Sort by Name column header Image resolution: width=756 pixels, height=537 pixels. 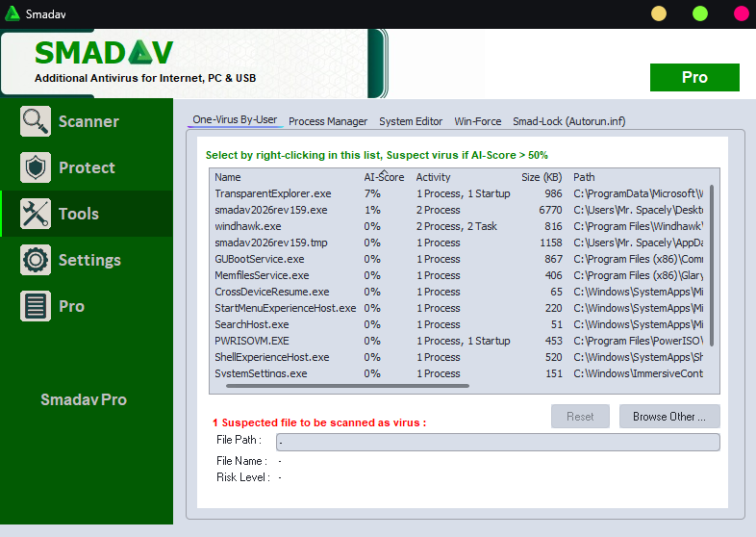228,177
